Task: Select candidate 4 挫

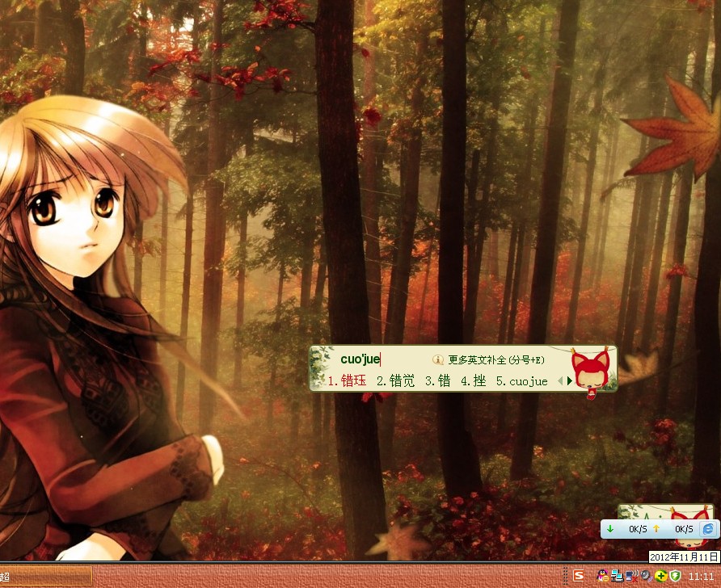Action: [474, 380]
